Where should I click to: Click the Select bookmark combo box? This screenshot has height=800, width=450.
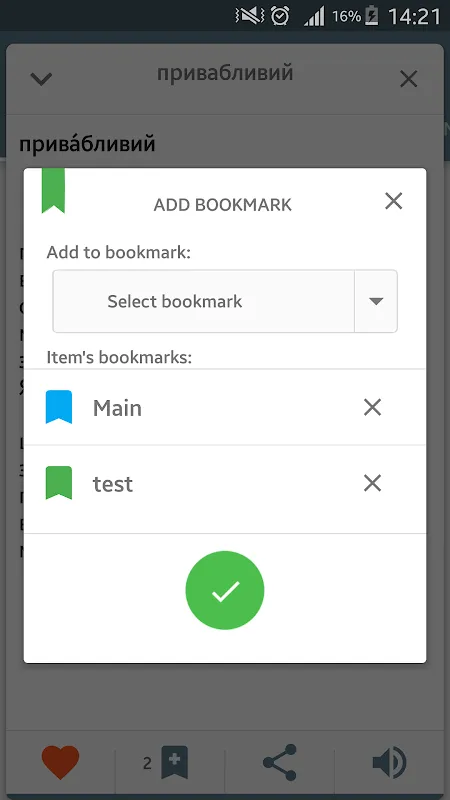coord(225,302)
